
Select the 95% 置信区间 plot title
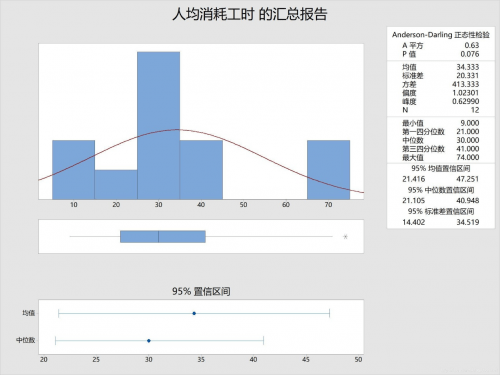(x=201, y=291)
